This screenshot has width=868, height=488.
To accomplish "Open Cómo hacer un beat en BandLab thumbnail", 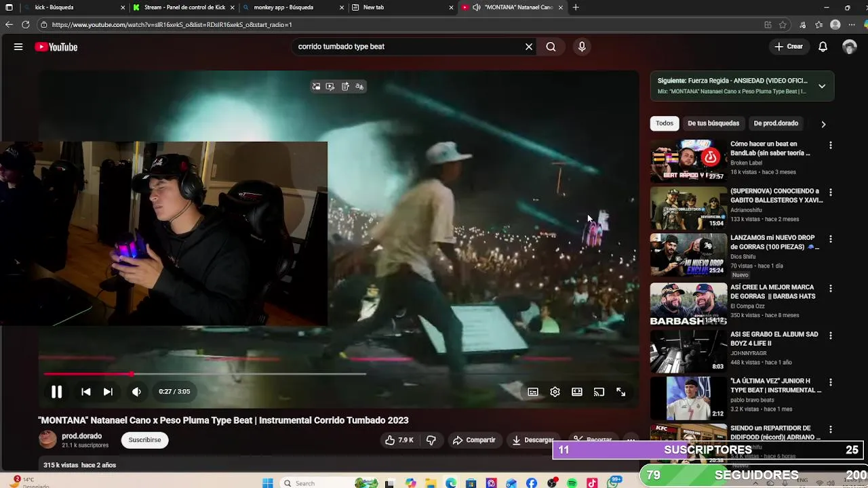I will tap(688, 161).
